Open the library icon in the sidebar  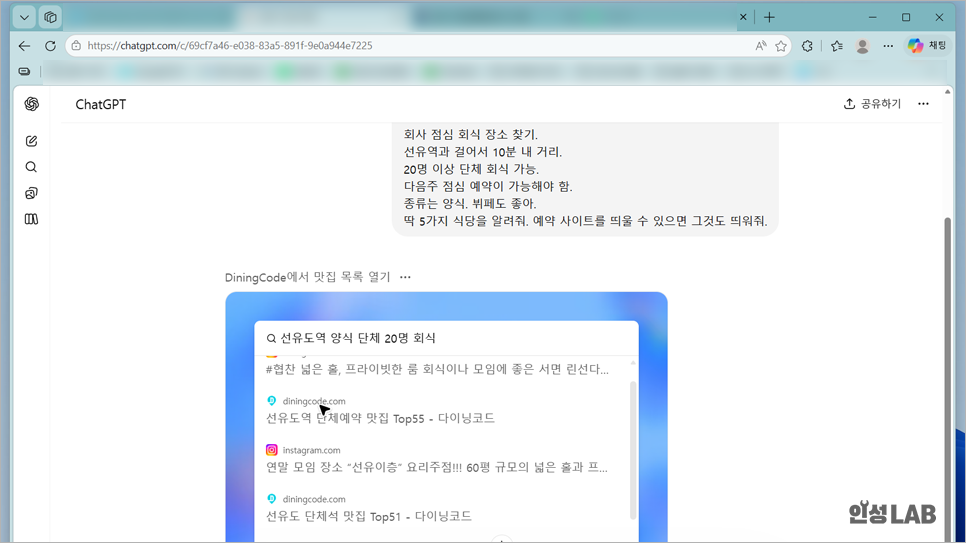pyautogui.click(x=31, y=219)
